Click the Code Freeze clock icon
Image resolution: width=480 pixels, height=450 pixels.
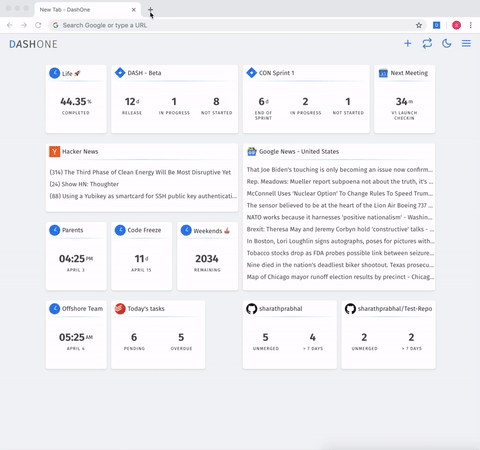pos(120,230)
